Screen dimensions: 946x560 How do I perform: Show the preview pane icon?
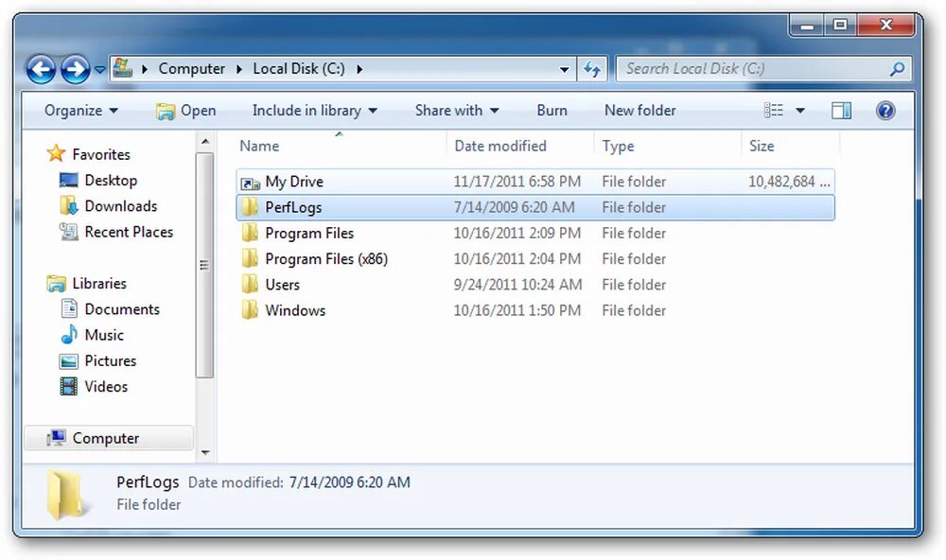pos(841,110)
